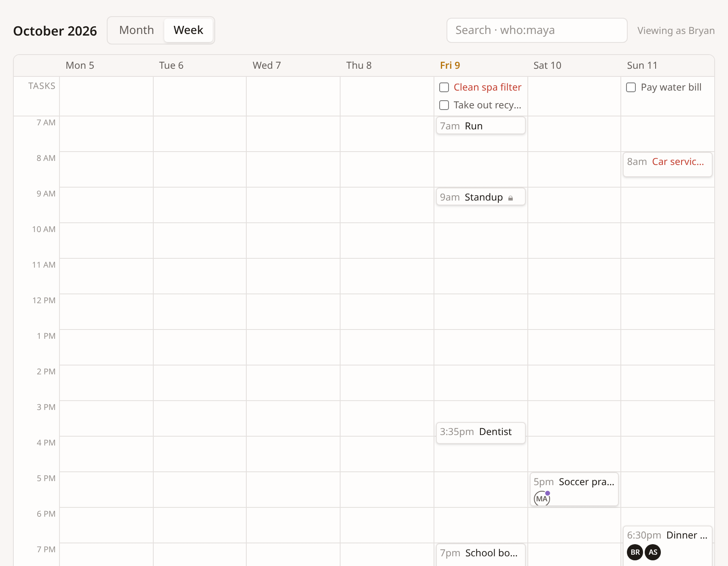This screenshot has height=566, width=728.
Task: Select the Mon 5 day header
Action: point(80,65)
